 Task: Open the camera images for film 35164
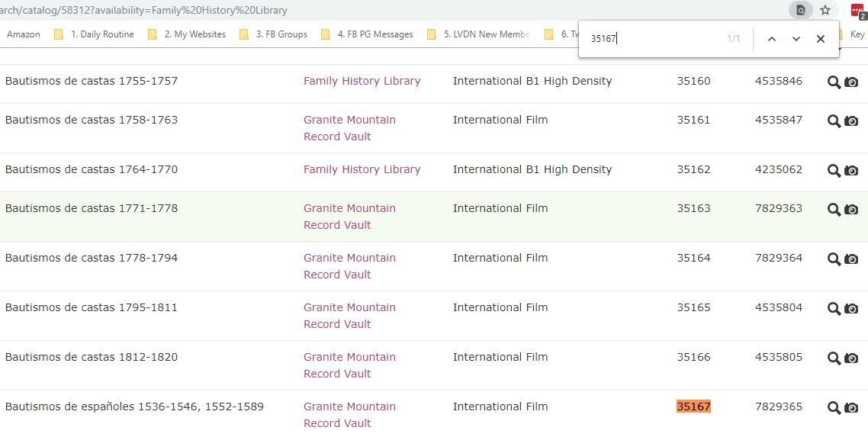pyautogui.click(x=851, y=259)
